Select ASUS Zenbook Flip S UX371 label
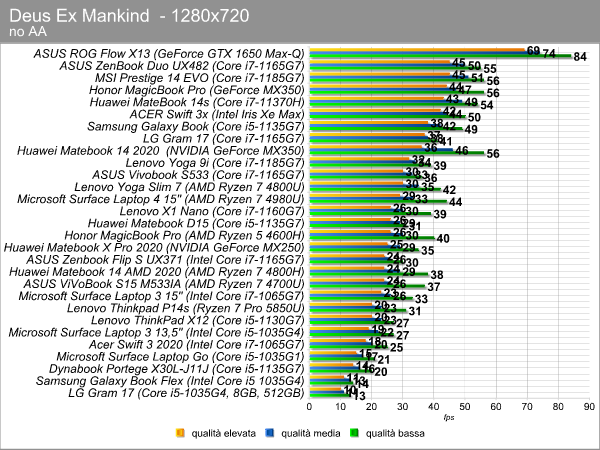The image size is (600, 450). 165,260
